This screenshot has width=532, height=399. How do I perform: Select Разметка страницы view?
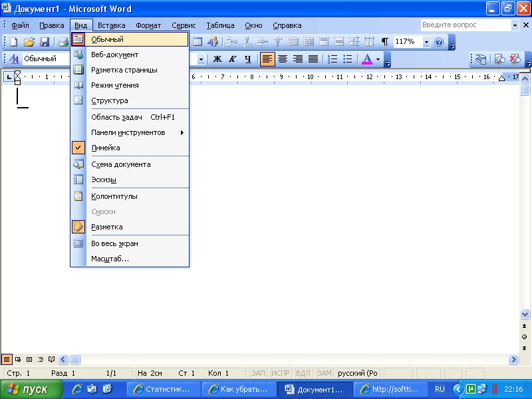130,70
